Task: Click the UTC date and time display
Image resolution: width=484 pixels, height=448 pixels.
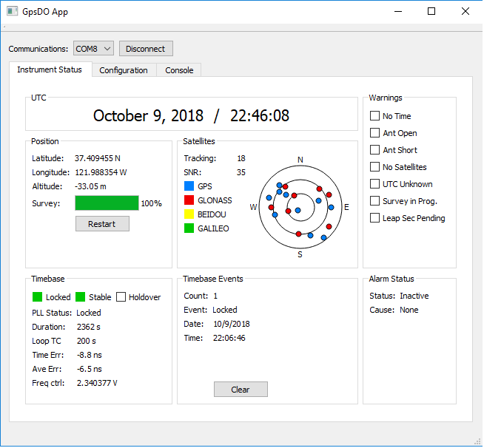Action: pyautogui.click(x=191, y=115)
